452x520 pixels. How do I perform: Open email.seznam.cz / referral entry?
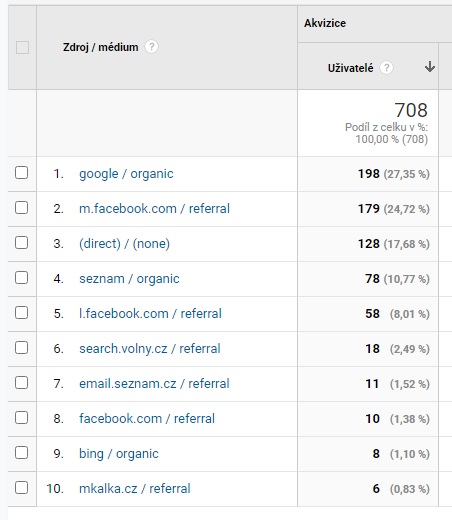pos(154,384)
